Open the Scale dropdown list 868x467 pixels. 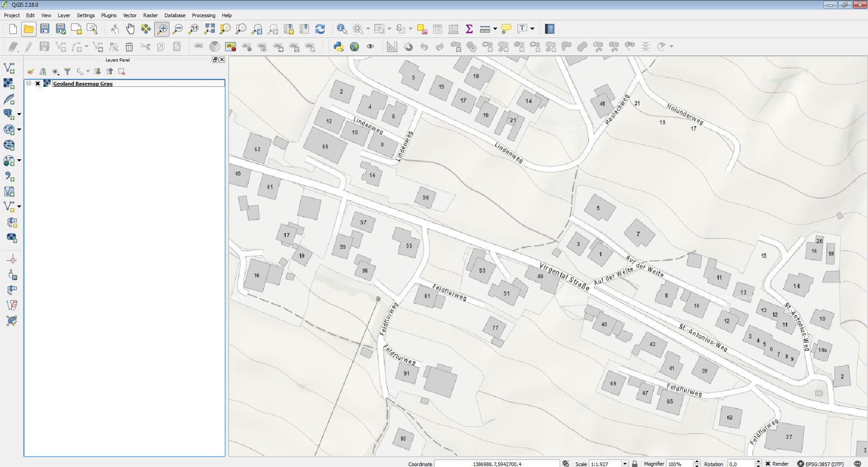(625, 464)
